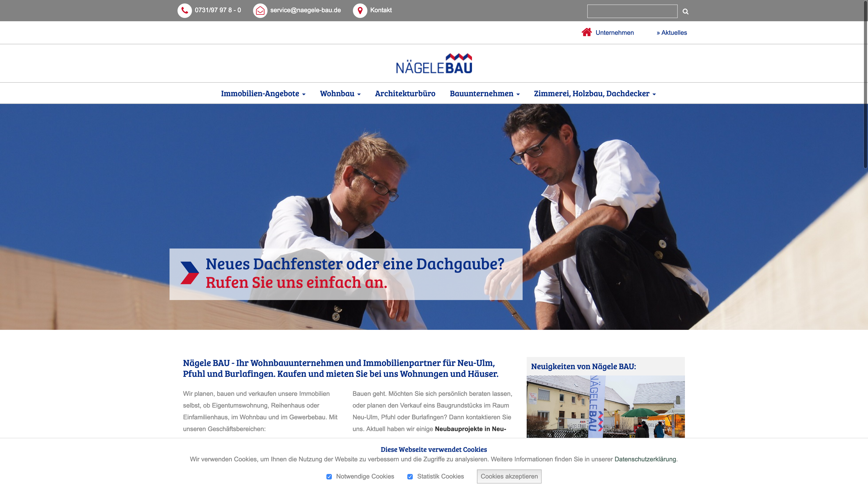Open the Architekturbüro menu item
This screenshot has width=868, height=488.
tap(405, 94)
